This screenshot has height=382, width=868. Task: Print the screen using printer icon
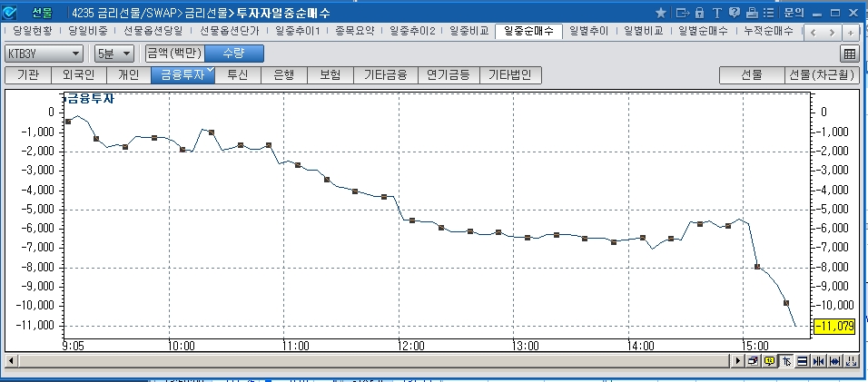751,12
